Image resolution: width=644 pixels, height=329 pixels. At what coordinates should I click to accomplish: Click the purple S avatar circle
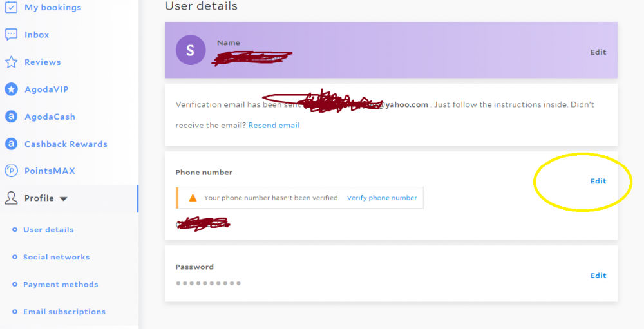[191, 50]
